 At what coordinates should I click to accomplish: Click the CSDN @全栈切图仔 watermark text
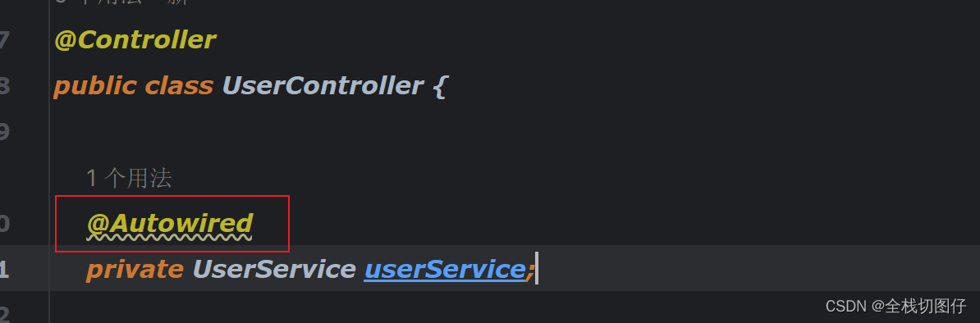click(895, 306)
